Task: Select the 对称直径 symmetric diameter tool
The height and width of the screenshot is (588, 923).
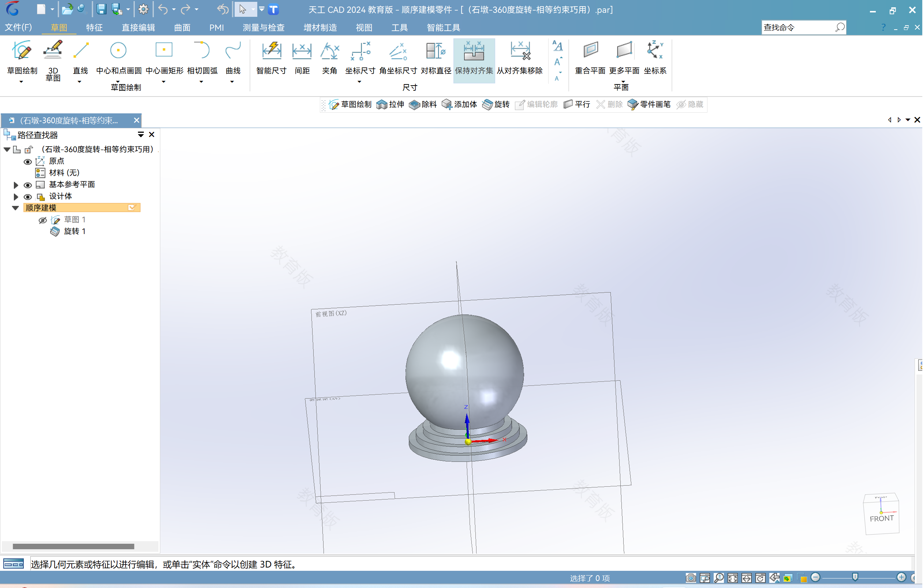Action: [436, 57]
